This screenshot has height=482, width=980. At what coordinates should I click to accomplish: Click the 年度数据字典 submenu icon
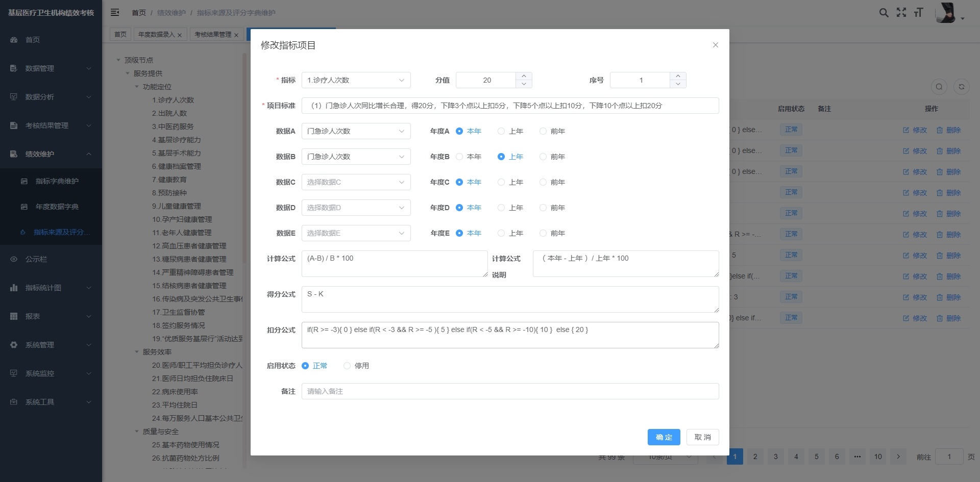coord(24,207)
